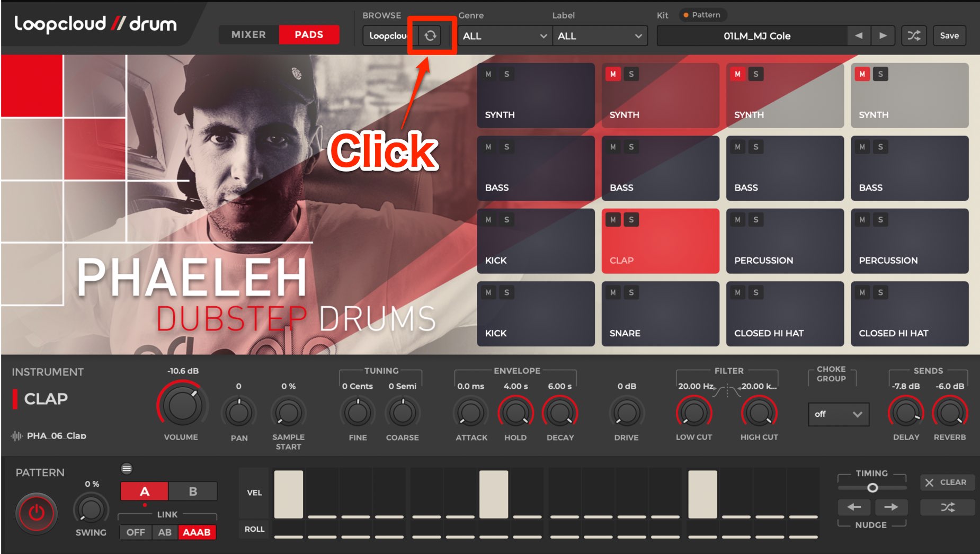Screen dimensions: 980x554
Task: Move the Timing slider handle
Action: click(872, 487)
